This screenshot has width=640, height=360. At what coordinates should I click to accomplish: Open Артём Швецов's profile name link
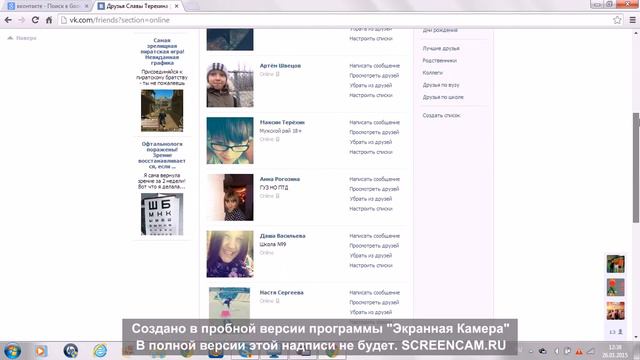[x=280, y=66]
